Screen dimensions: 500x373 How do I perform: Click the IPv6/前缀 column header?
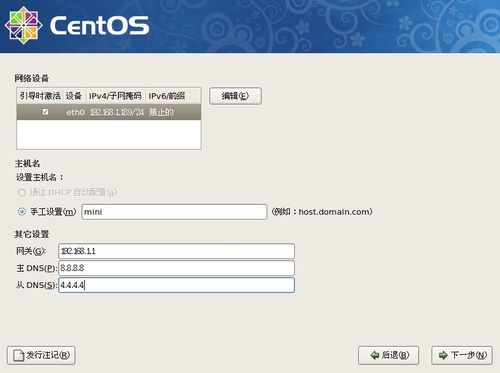coord(173,96)
